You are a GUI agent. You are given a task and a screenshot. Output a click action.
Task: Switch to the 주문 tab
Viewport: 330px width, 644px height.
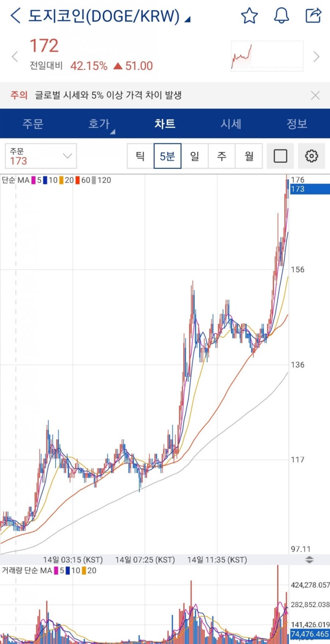tap(33, 124)
